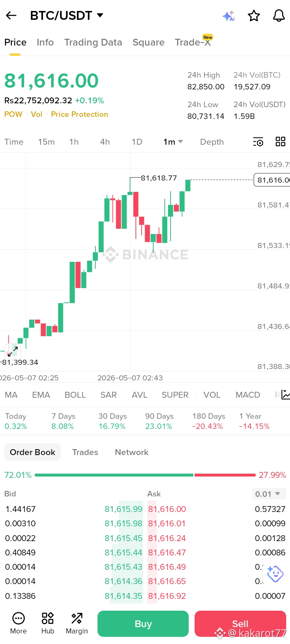Toggle the MA indicator
Screen dimensions: 290x644
(x=11, y=395)
